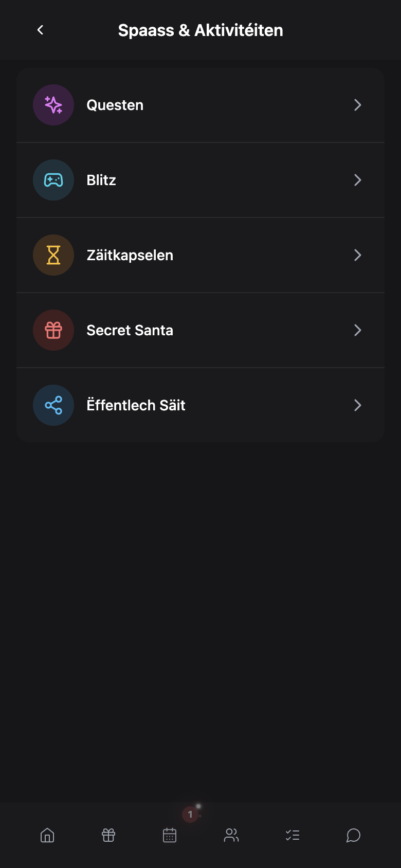Open the Ëffentlech Säit label
The width and height of the screenshot is (401, 868).
[136, 405]
